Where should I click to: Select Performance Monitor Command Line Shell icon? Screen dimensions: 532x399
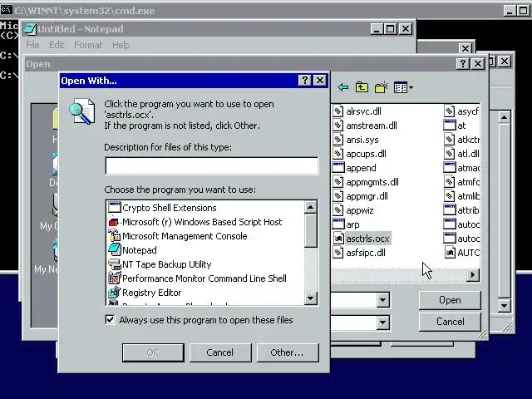pyautogui.click(x=115, y=278)
